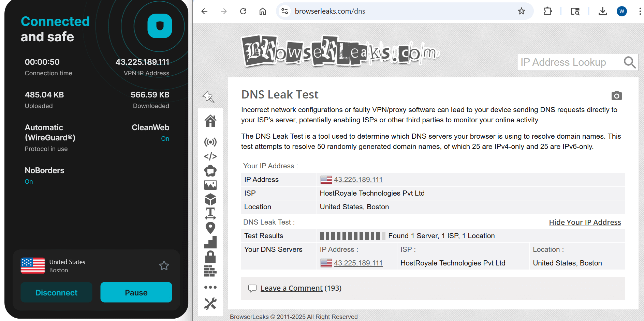Toggle NoBorders On setting
Image resolution: width=644 pixels, height=321 pixels.
pyautogui.click(x=29, y=182)
